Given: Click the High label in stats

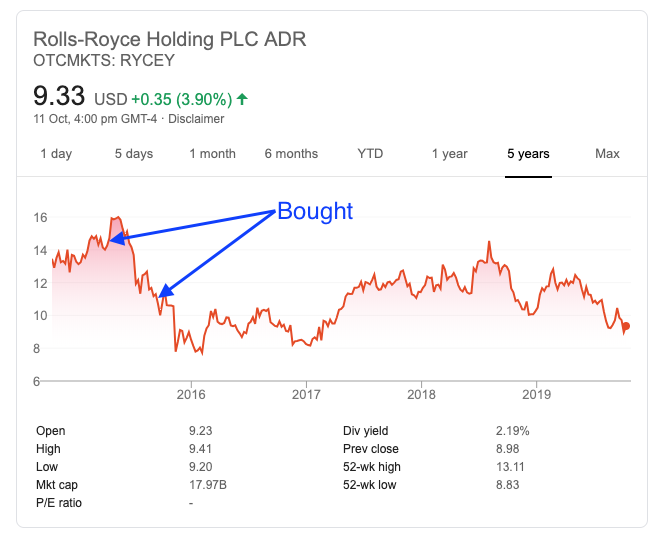Looking at the screenshot, I should (48, 449).
